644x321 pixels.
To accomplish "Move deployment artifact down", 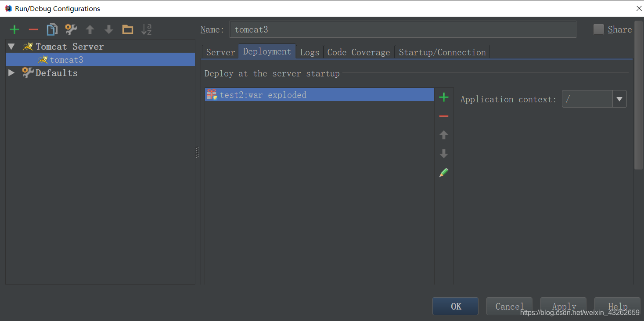I will [x=444, y=154].
